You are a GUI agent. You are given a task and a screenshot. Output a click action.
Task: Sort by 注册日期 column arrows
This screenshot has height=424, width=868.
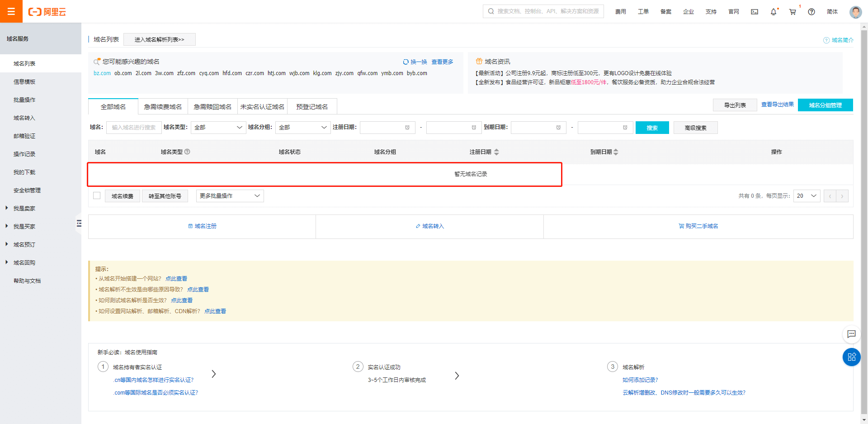click(496, 152)
